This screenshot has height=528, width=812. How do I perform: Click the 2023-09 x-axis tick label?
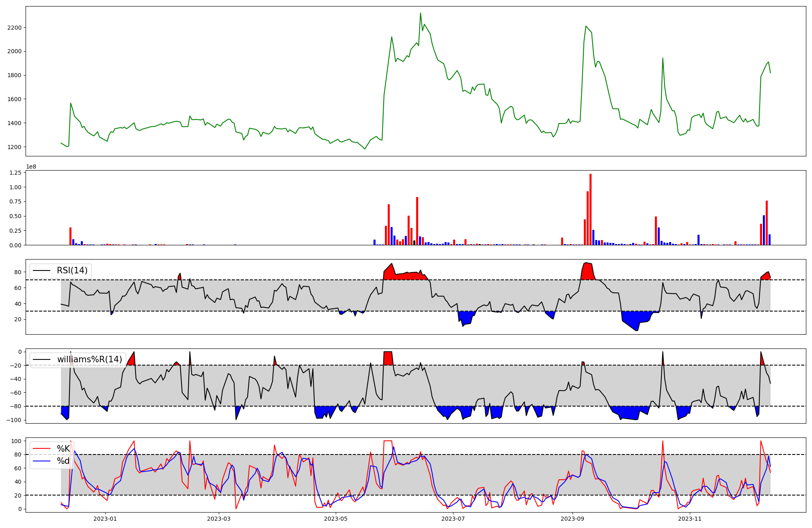pos(572,519)
